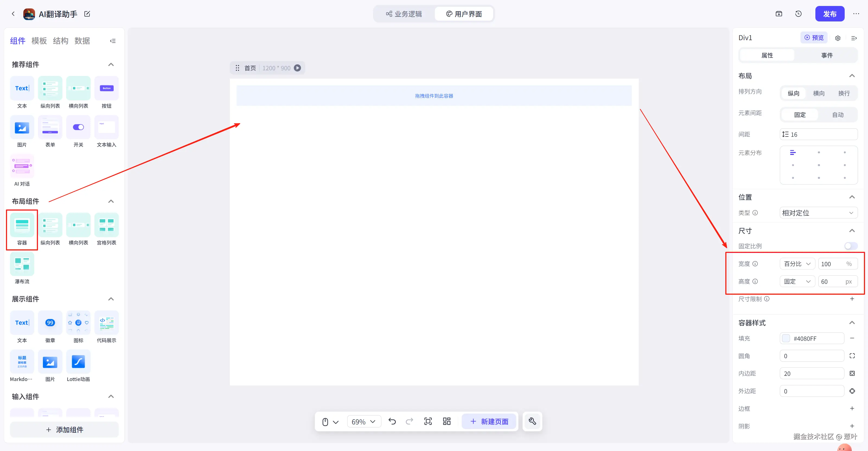868x451 pixels.
Task: Set 排列方向 to 横向
Action: click(818, 93)
